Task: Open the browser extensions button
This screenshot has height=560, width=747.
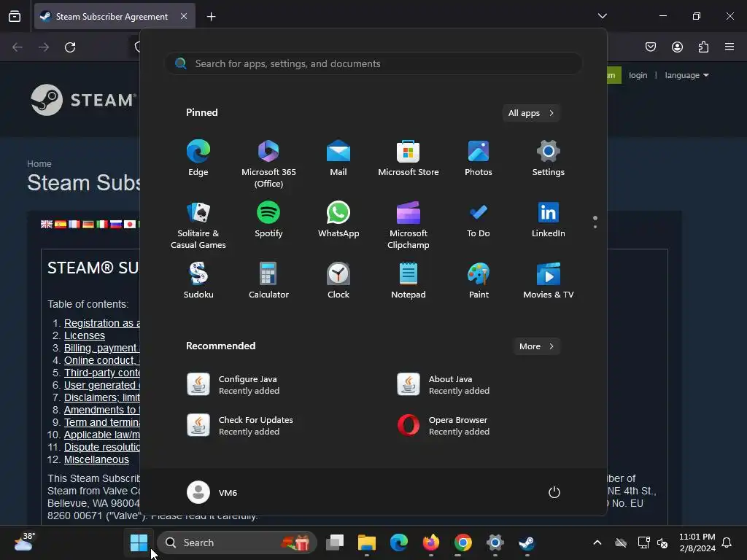Action: click(703, 47)
